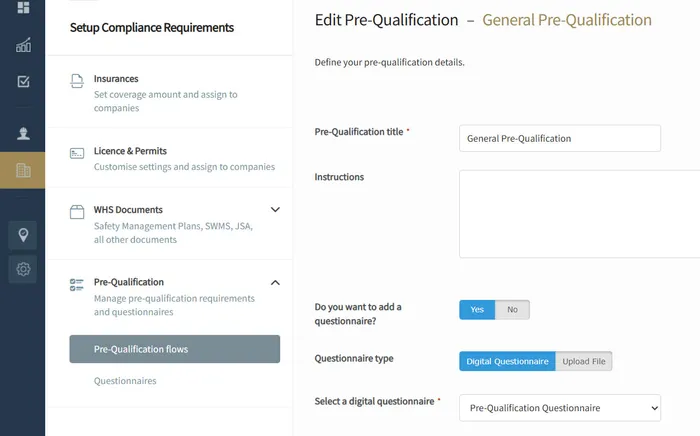The height and width of the screenshot is (436, 700).
Task: Click inside the Instructions text area
Action: click(580, 213)
